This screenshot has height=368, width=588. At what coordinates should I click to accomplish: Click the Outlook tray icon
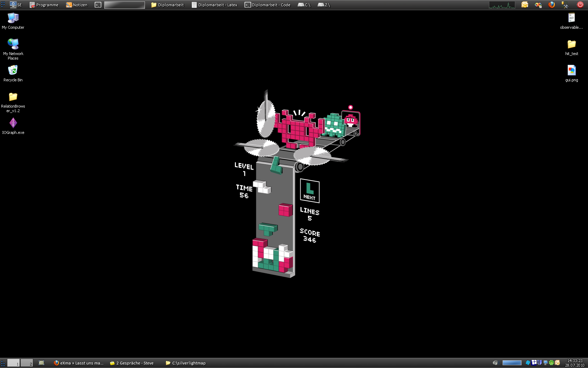pos(557,363)
